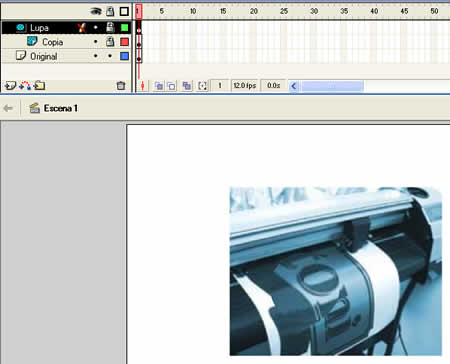Image resolution: width=450 pixels, height=364 pixels.
Task: Delete the selected layer with trash icon
Action: 121,86
